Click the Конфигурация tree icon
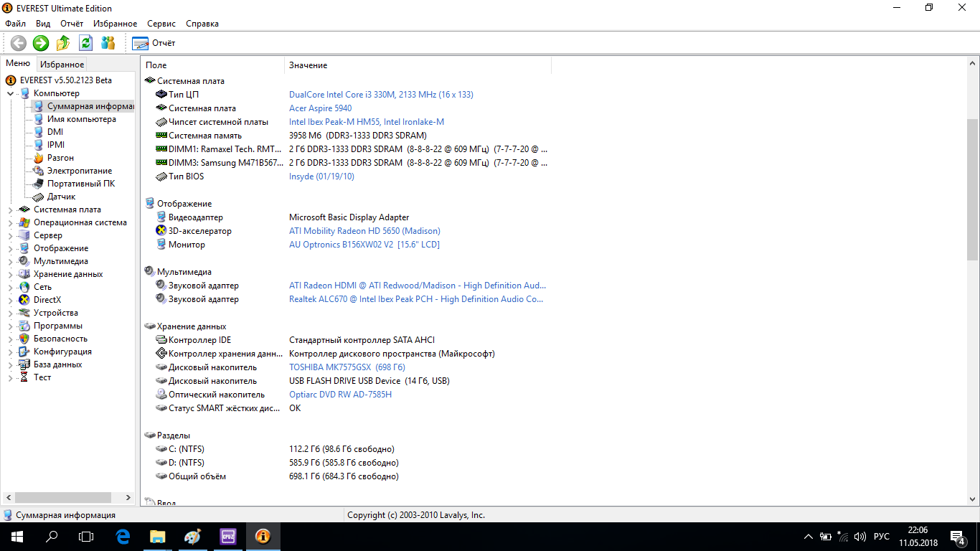 [24, 352]
